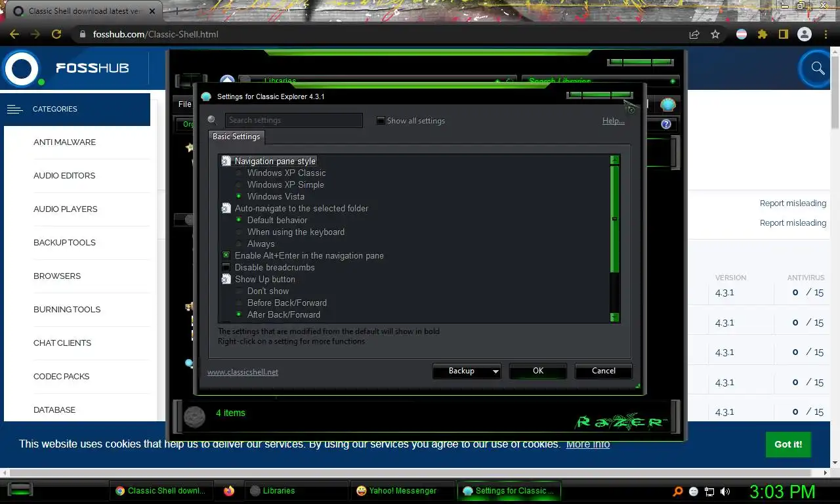
Task: Click the Up arrow button in Libraries window
Action: 227,81
